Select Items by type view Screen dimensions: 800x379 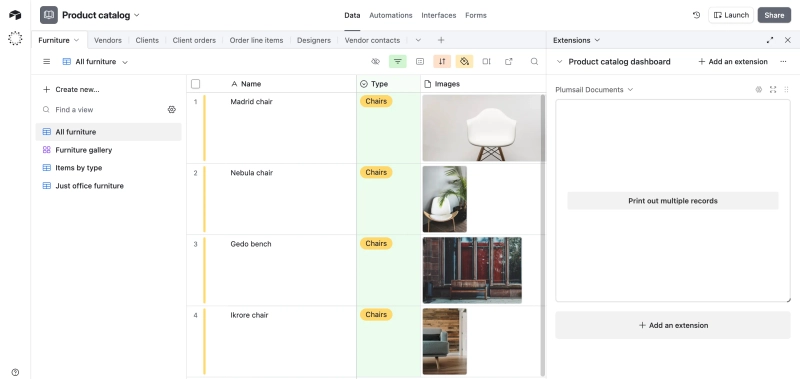(108, 168)
